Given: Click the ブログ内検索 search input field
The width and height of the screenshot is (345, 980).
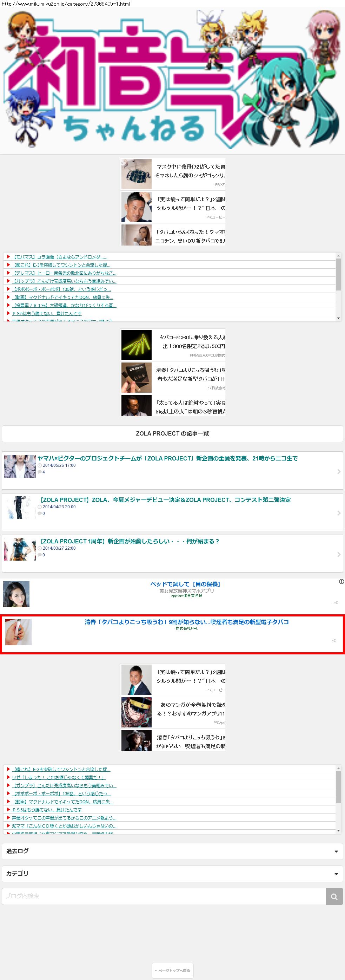Looking at the screenshot, I should 164,897.
